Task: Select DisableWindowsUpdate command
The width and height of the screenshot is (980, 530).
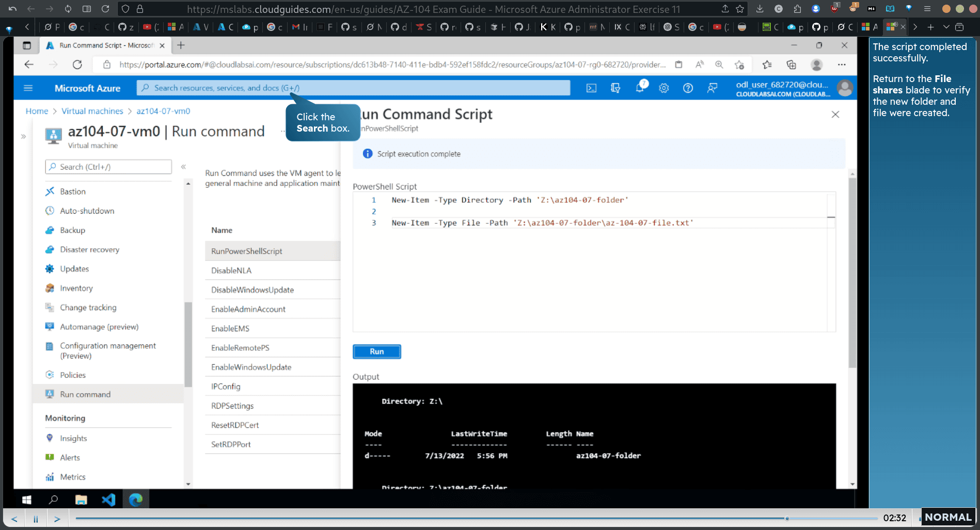Action: pos(273,290)
